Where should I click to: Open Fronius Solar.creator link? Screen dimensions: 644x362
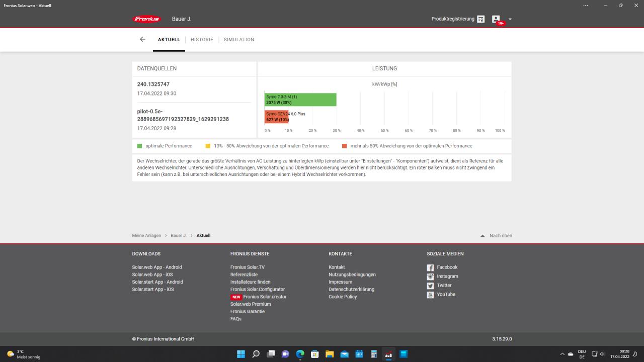tap(265, 297)
